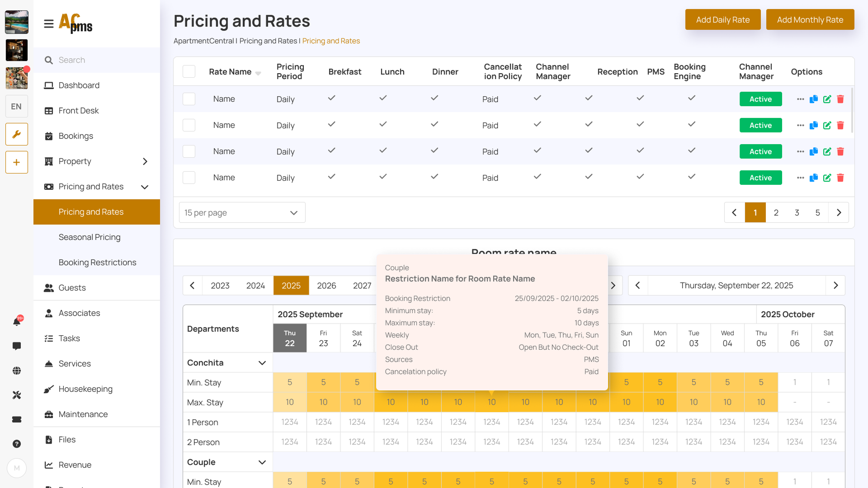
Task: Collapse the Conchita department row
Action: click(262, 363)
